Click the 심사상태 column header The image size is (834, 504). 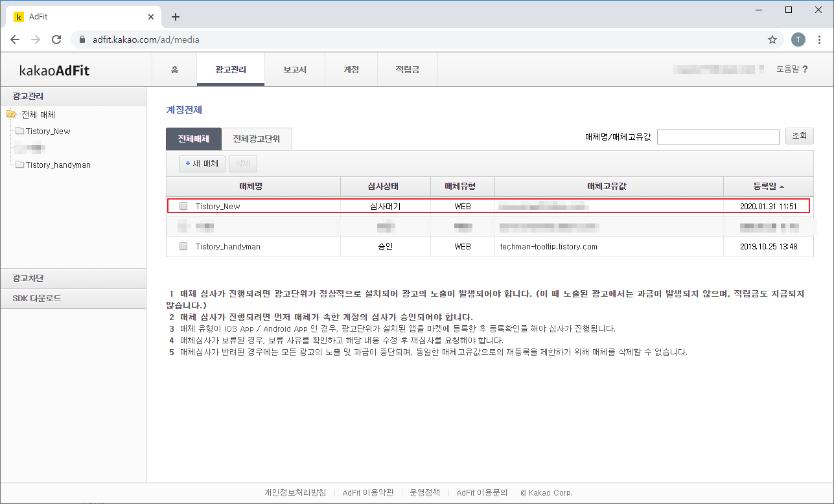[x=386, y=186]
